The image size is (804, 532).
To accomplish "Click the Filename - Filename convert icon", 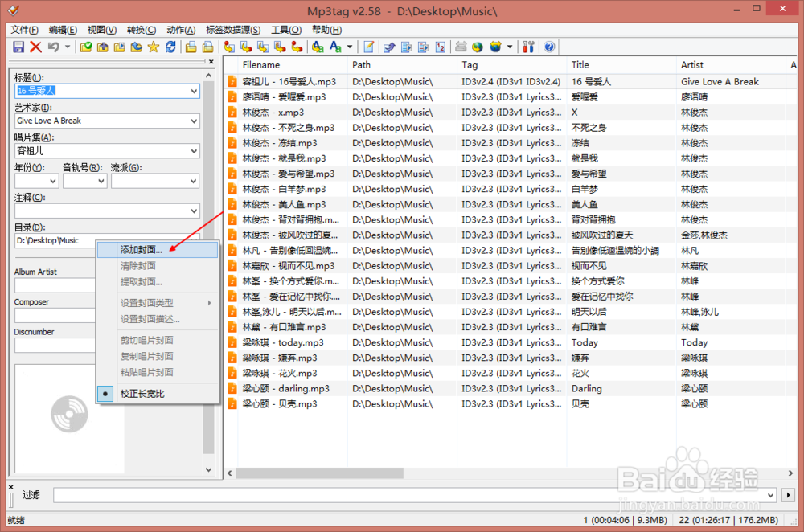I will [263, 47].
